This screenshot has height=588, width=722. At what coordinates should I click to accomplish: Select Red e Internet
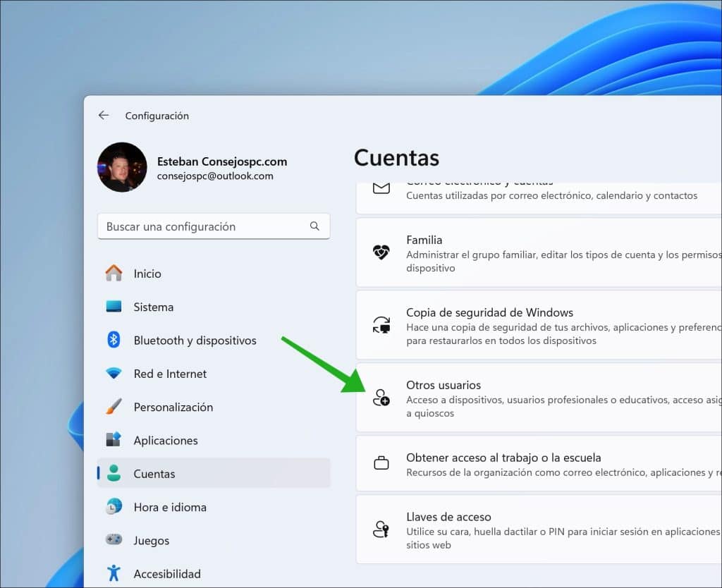tap(214, 374)
